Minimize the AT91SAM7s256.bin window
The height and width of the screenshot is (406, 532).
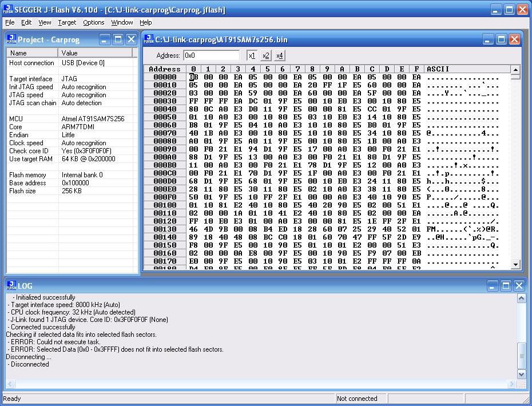coord(488,39)
